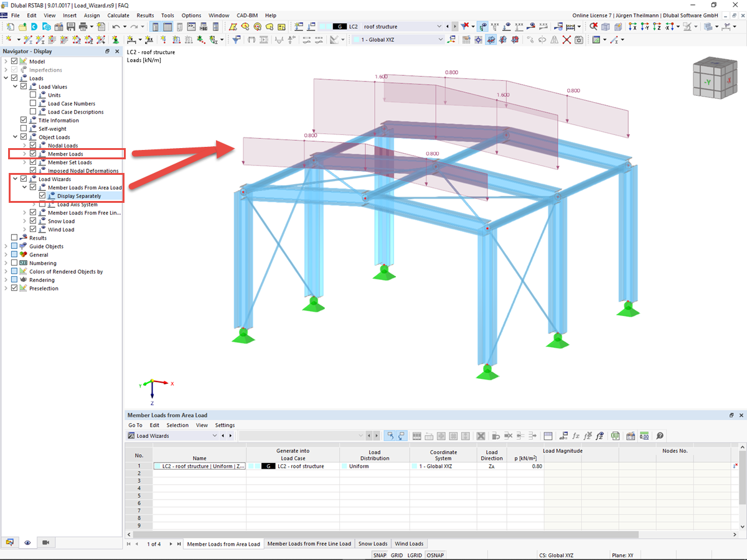Enable the Load Axis System checkbox

[x=42, y=204]
